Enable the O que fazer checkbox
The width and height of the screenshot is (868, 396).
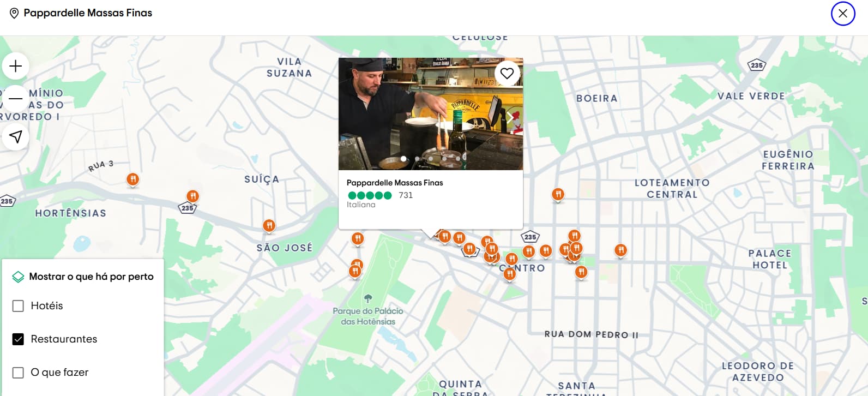pos(18,373)
